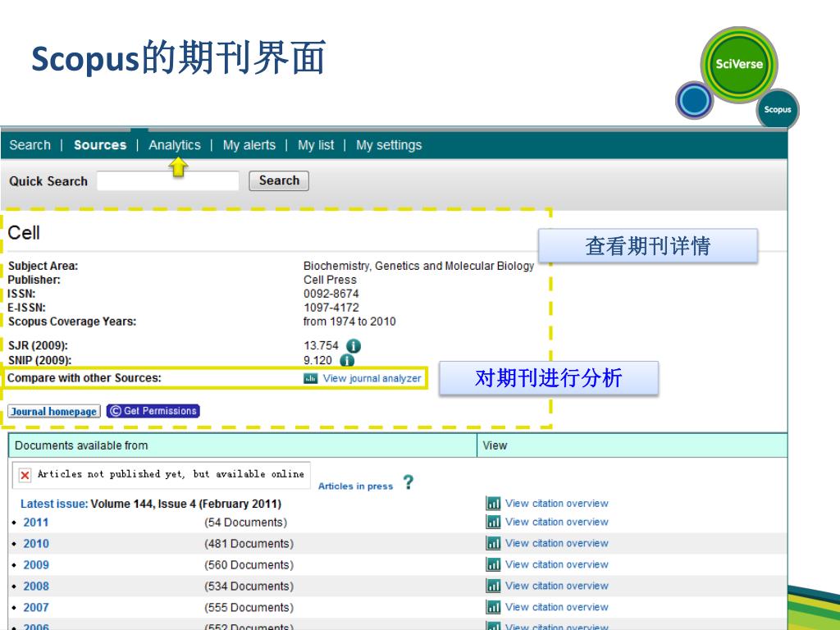840x630 pixels.
Task: Click the publisher name Cell Press
Action: point(330,280)
